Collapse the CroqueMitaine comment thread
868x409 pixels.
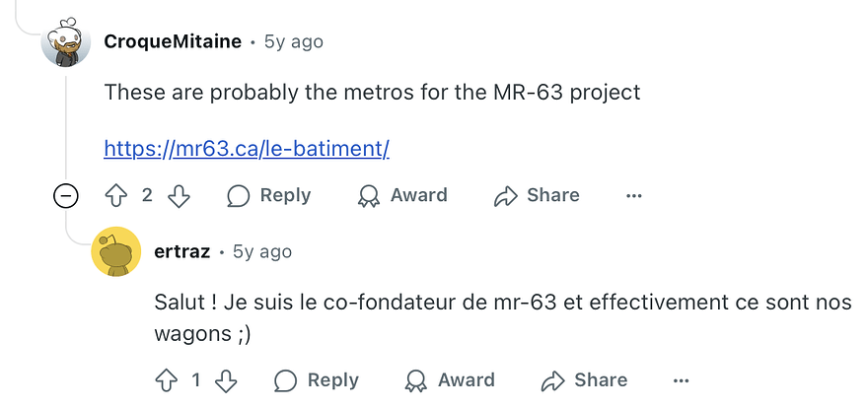click(x=65, y=196)
